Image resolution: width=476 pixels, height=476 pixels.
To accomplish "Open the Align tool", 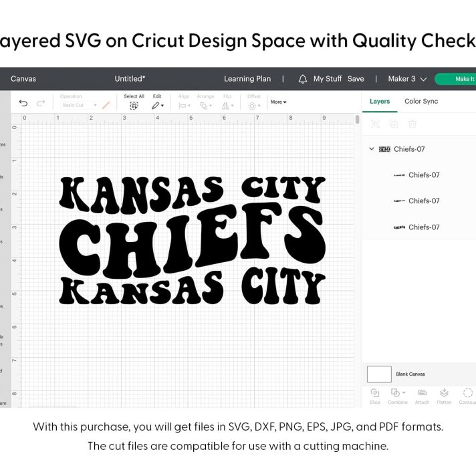I will pos(185,106).
